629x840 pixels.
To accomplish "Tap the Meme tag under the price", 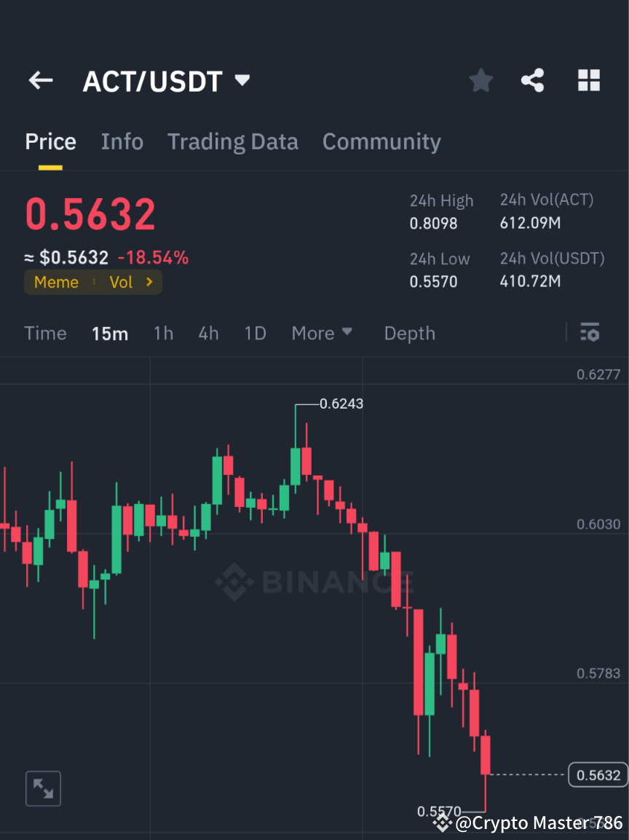I will click(x=56, y=282).
